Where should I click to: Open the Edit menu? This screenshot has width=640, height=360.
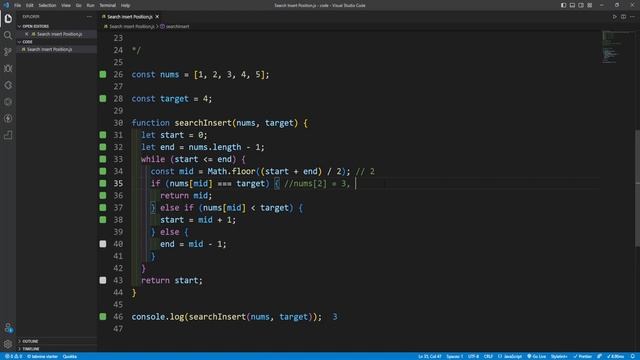30,5
